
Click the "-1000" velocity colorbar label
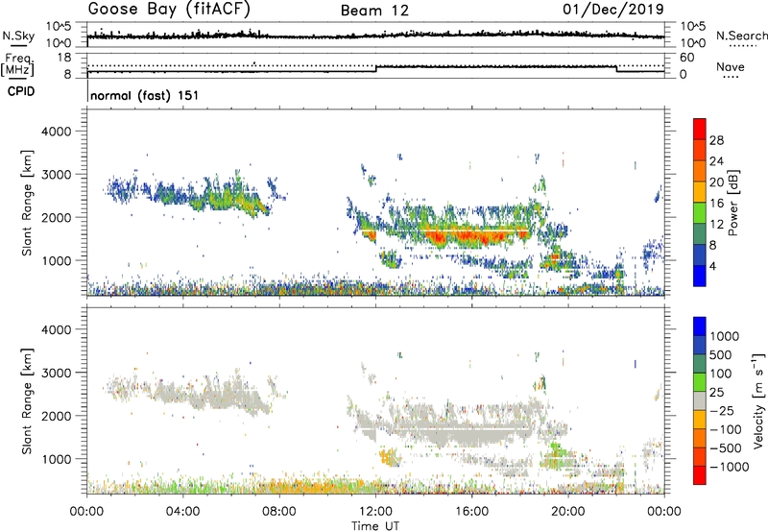point(729,467)
